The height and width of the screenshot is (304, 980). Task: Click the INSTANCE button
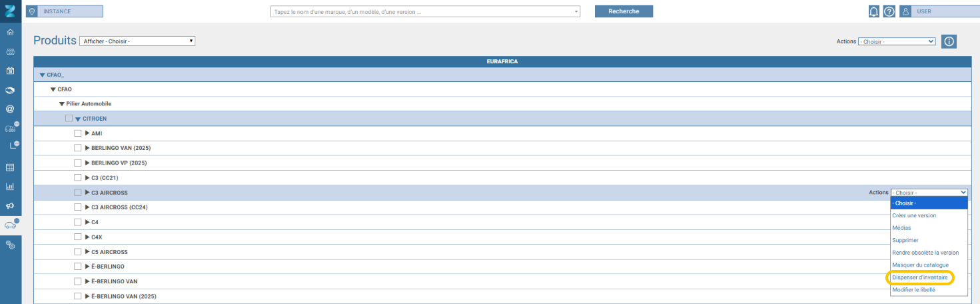[x=65, y=11]
